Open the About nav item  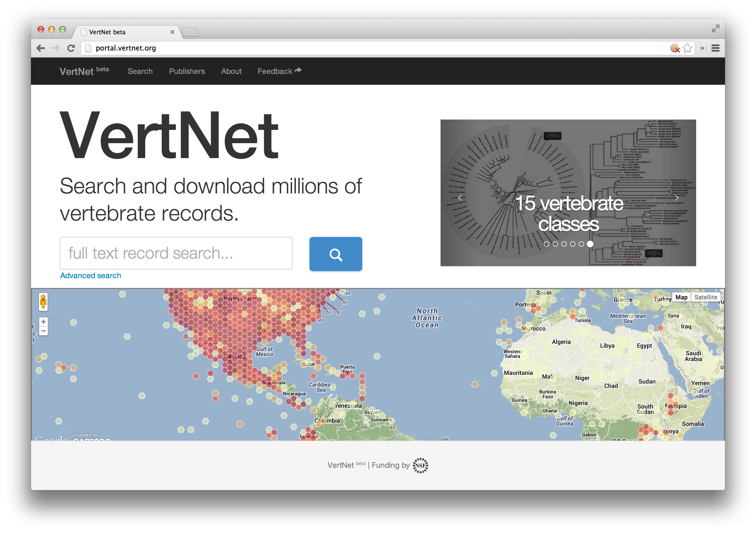pyautogui.click(x=231, y=71)
